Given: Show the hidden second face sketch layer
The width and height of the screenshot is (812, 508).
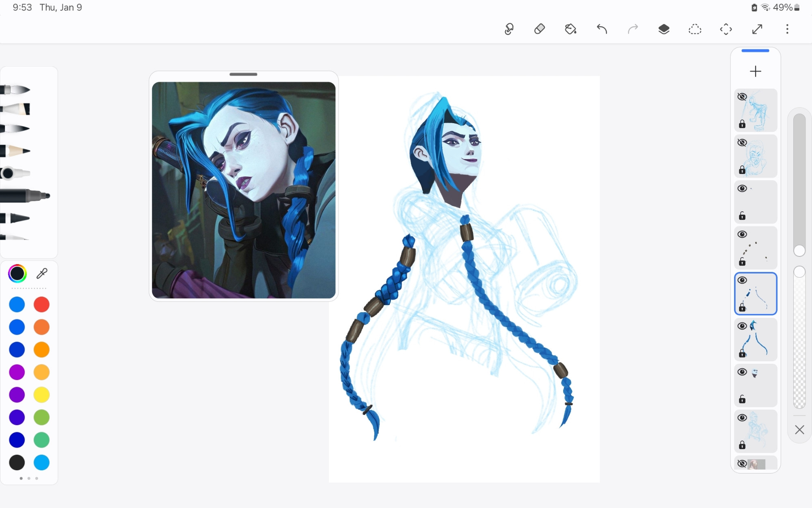Looking at the screenshot, I should coord(742,143).
